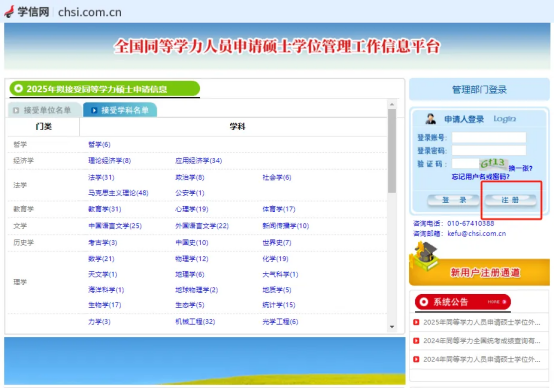Click 换一张? to refresh captcha
Image resolution: width=554 pixels, height=388 pixels.
[520, 168]
